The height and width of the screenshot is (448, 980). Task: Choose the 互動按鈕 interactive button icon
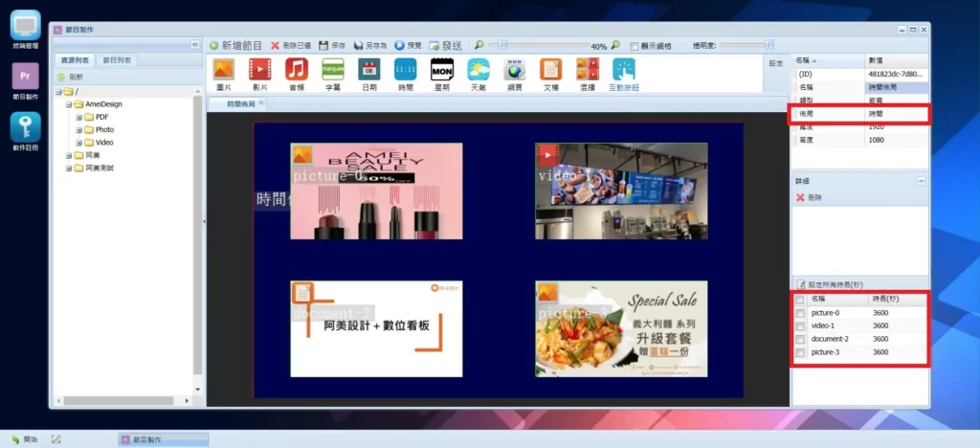point(623,71)
